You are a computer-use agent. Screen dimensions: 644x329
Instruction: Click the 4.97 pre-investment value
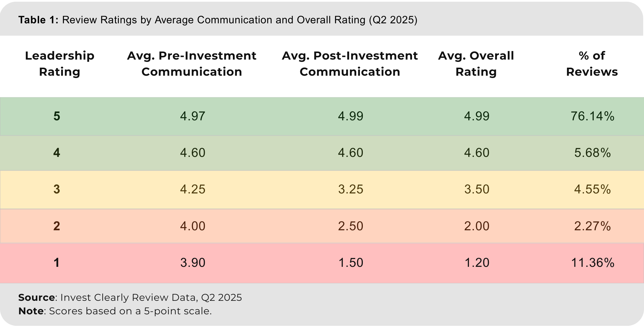point(193,116)
